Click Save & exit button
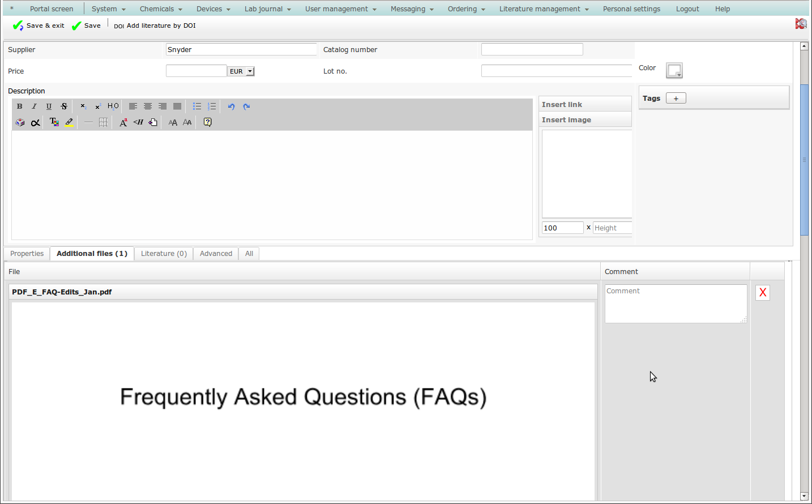 39,25
